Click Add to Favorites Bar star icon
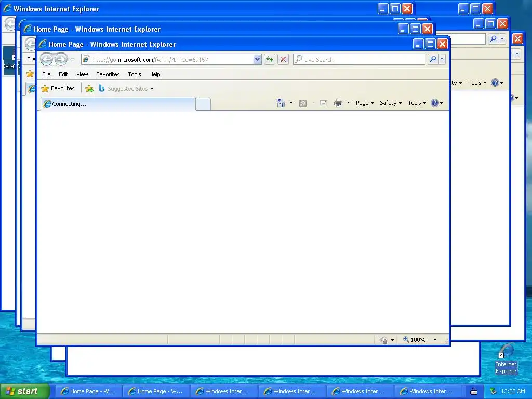The width and height of the screenshot is (532, 399). click(89, 88)
